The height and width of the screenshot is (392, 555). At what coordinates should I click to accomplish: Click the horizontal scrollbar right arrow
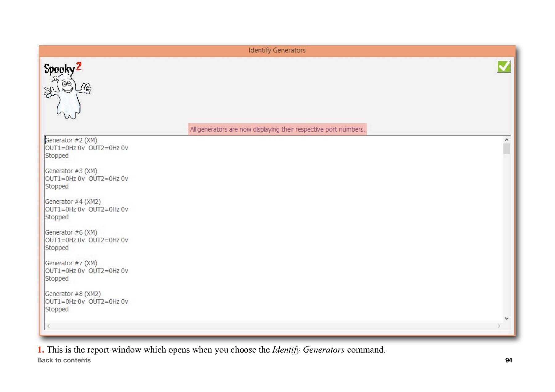point(499,326)
